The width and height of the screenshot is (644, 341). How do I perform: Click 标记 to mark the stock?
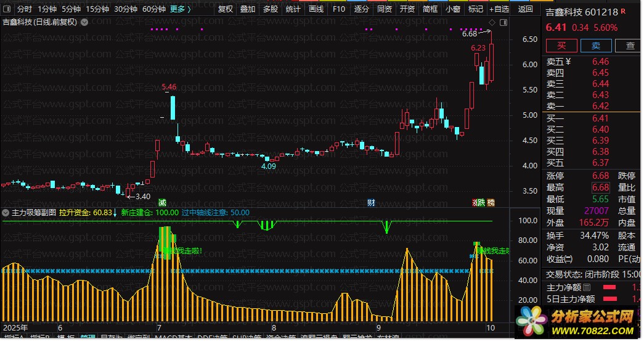point(476,9)
